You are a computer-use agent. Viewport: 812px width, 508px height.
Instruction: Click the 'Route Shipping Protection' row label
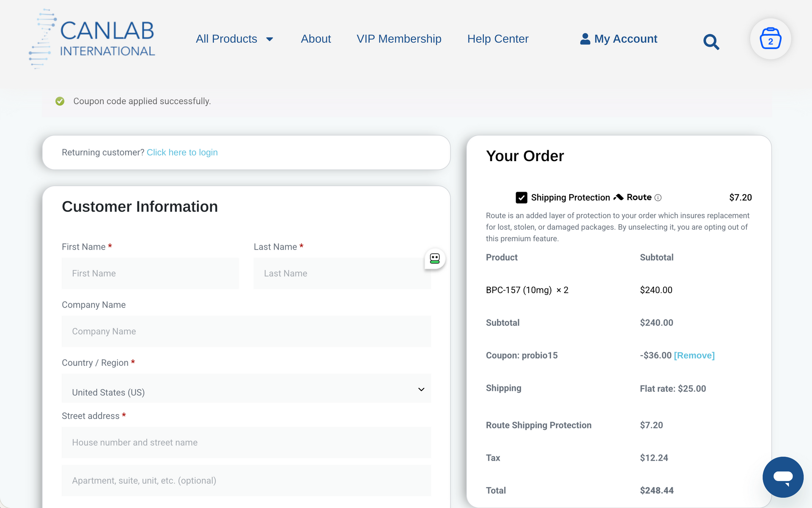pos(539,425)
